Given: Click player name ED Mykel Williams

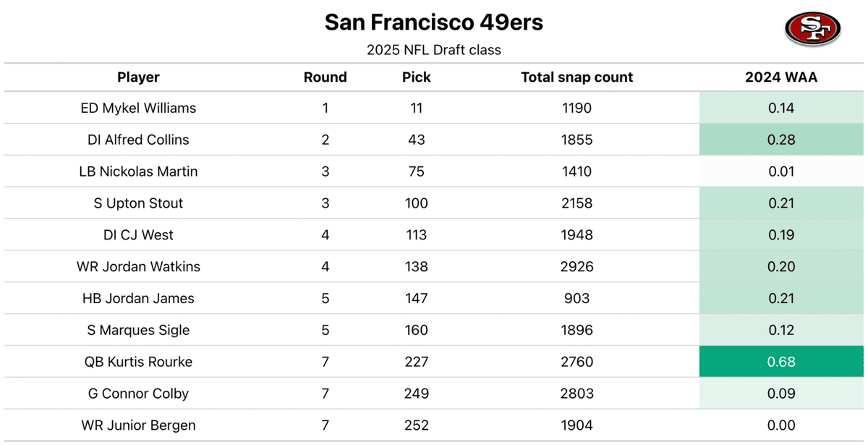Looking at the screenshot, I should [x=138, y=109].
